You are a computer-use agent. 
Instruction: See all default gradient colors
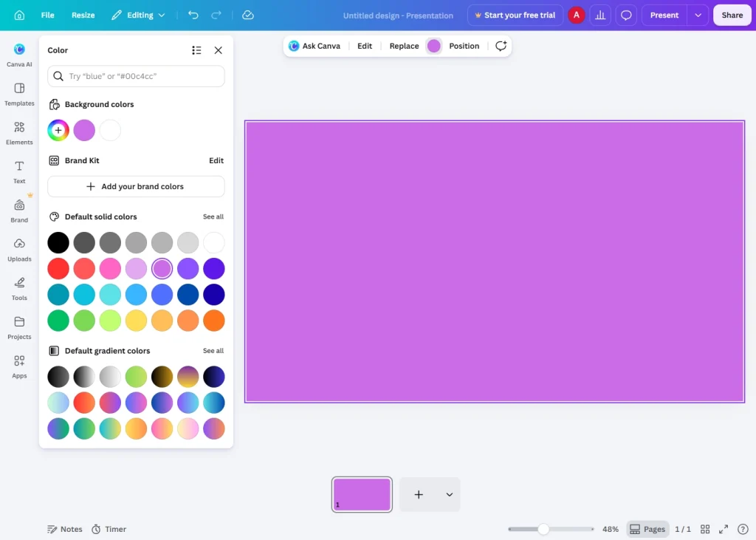click(213, 351)
